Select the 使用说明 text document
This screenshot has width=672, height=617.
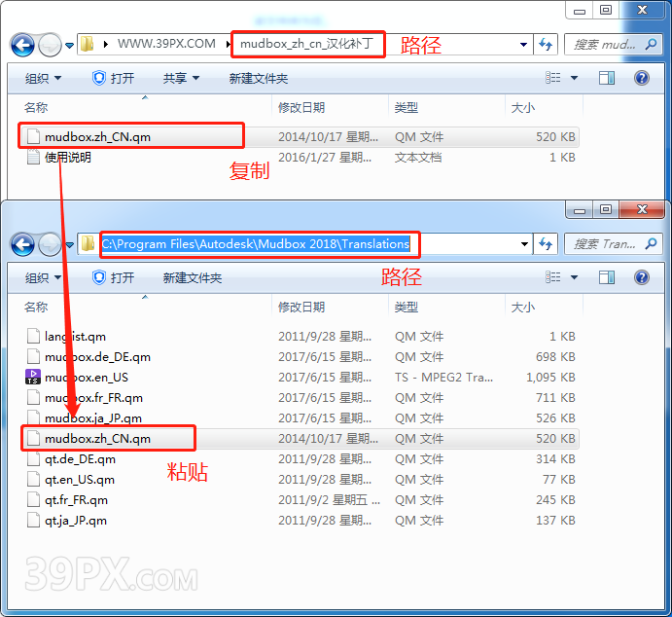67,157
